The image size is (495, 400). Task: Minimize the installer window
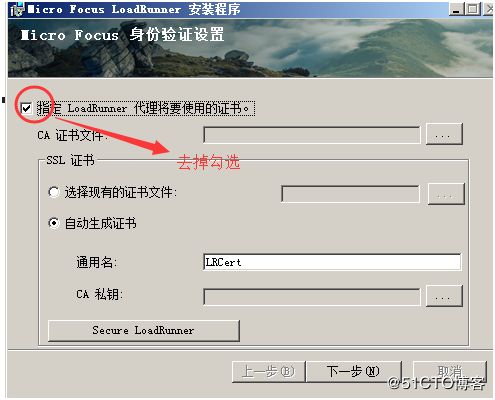[x=457, y=9]
